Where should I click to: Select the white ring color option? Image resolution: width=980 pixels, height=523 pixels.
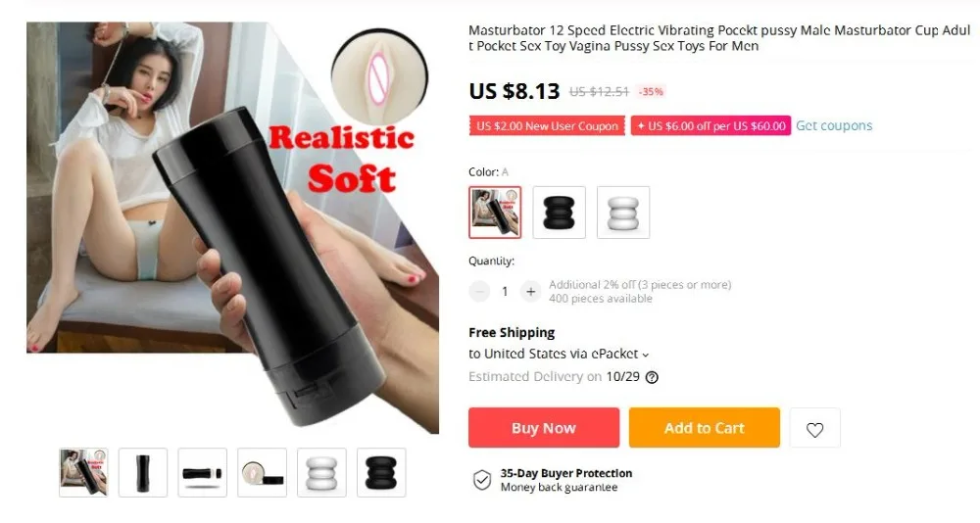pos(623,213)
